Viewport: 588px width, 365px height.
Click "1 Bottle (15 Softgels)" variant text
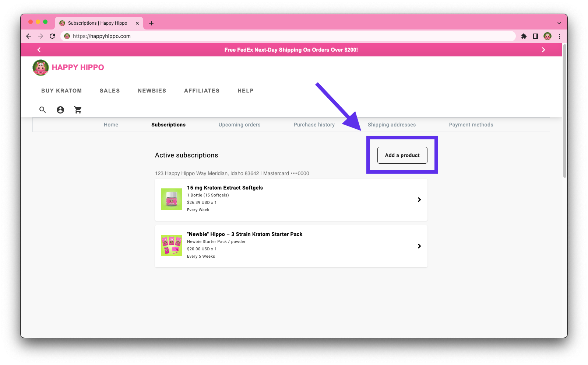(x=208, y=195)
